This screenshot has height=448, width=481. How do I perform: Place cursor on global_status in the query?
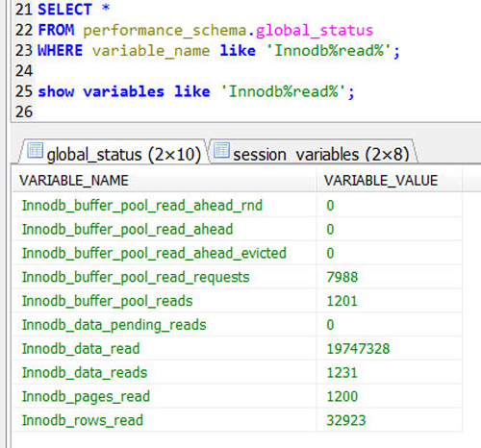tap(315, 31)
